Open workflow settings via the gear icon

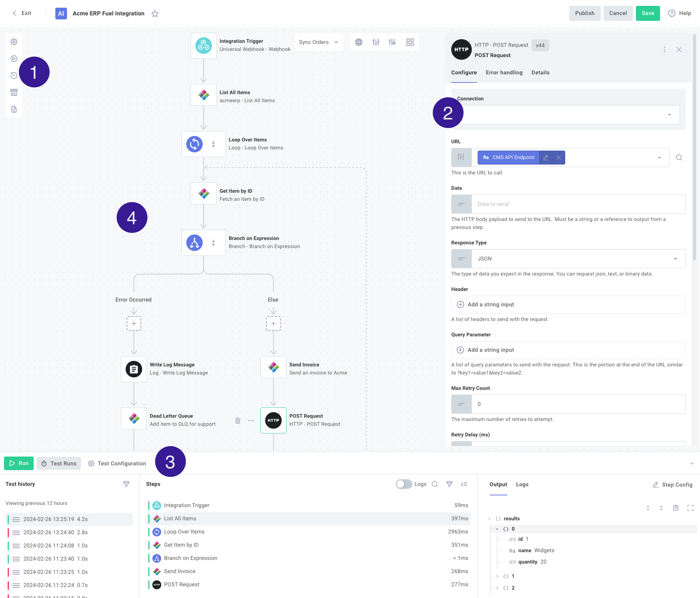[14, 41]
